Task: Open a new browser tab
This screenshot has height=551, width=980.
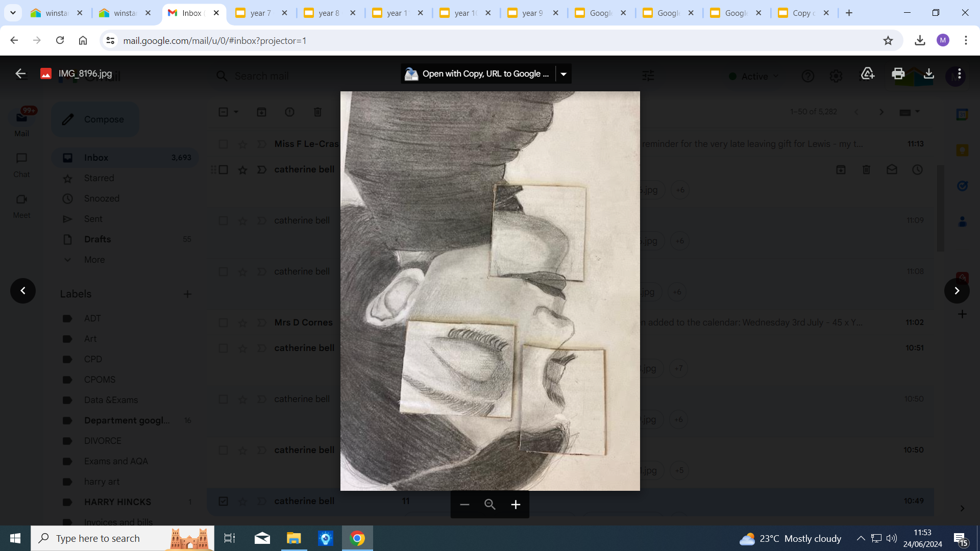Action: (849, 13)
